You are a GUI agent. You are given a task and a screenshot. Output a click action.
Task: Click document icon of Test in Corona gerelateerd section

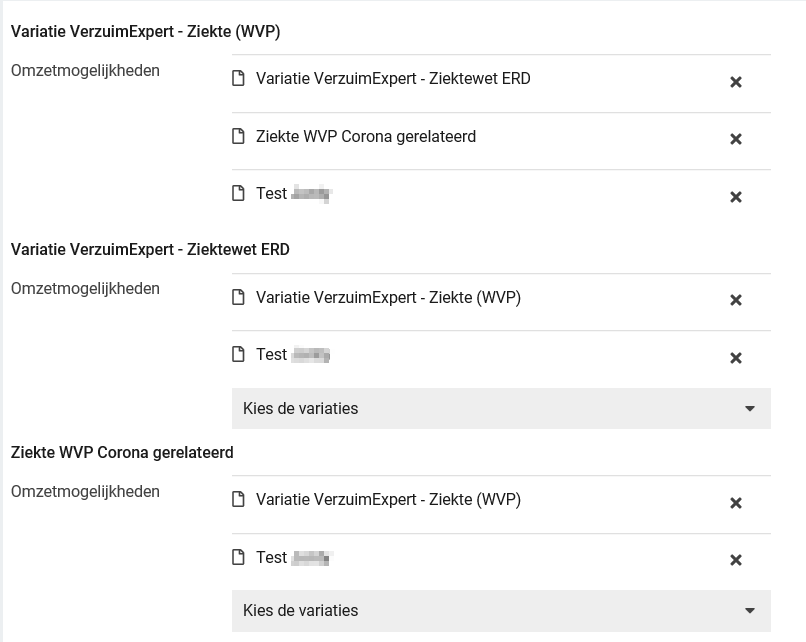(x=238, y=557)
